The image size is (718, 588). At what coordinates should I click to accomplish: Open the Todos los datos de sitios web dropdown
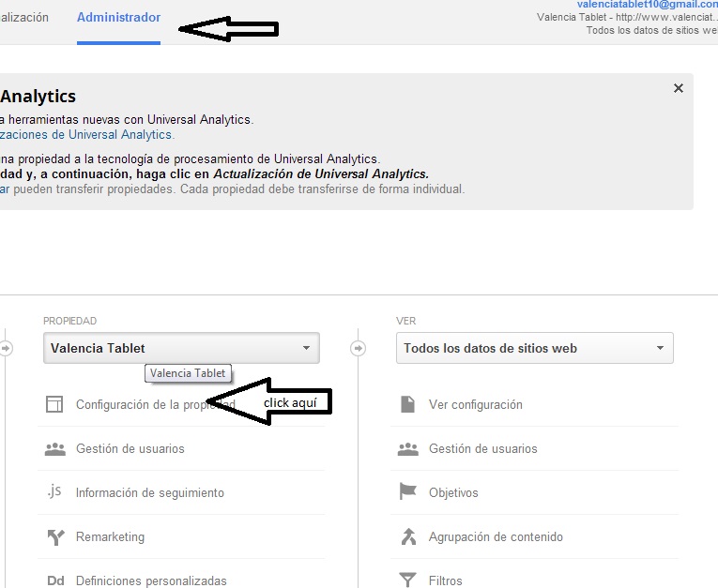coord(534,348)
